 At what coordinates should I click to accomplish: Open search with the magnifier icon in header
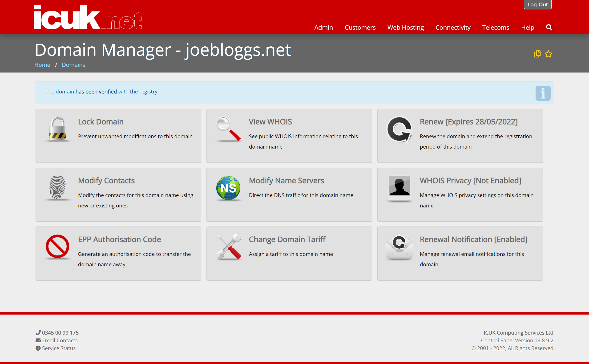(x=549, y=27)
